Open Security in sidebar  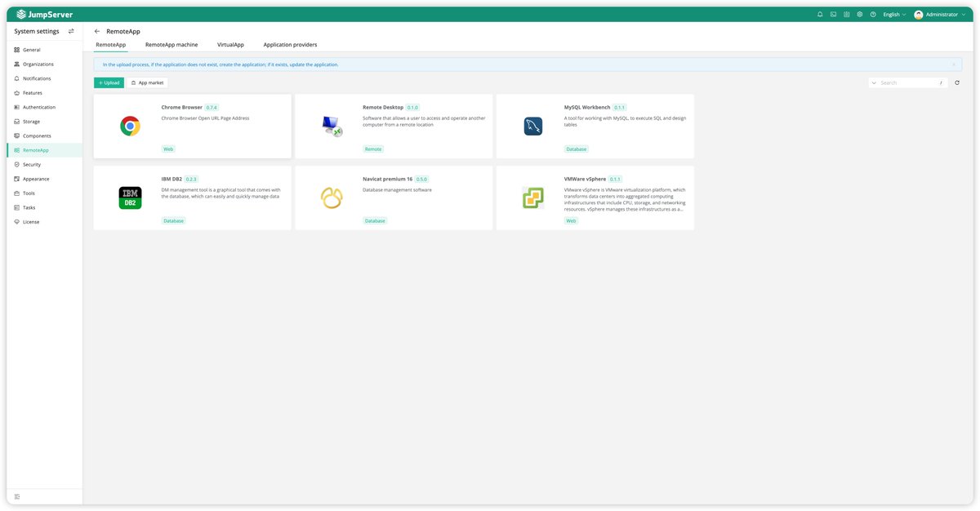[x=45, y=164]
